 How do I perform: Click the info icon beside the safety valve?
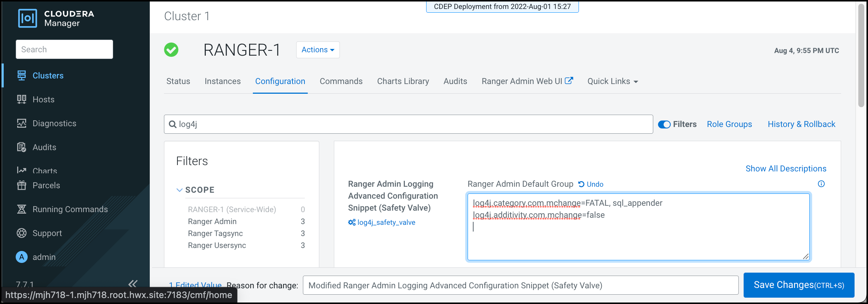[x=821, y=184]
